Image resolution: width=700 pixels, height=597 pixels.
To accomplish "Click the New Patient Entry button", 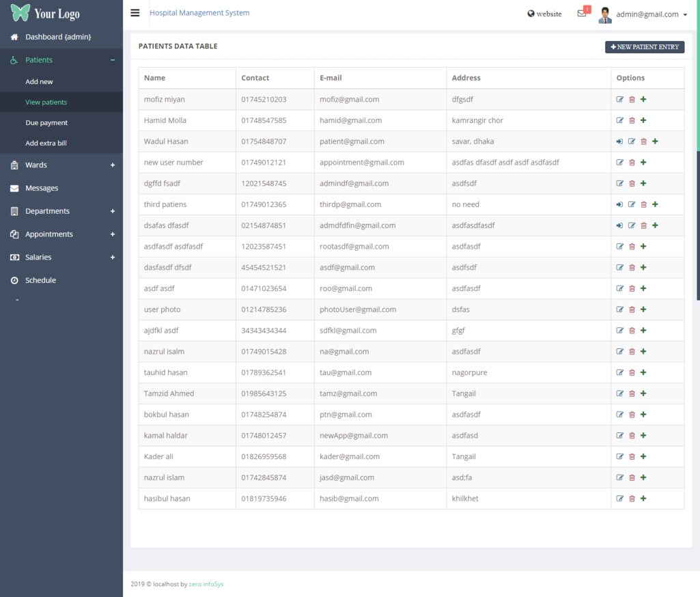I will (x=645, y=47).
